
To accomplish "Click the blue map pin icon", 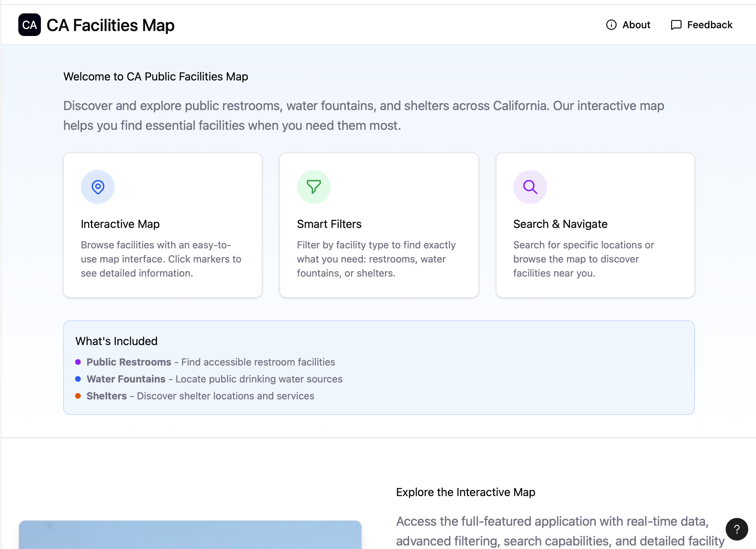I will coord(98,187).
